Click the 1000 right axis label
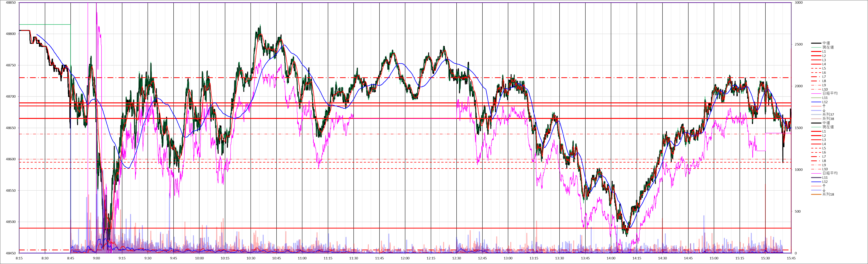The image size is (868, 264). click(x=799, y=170)
